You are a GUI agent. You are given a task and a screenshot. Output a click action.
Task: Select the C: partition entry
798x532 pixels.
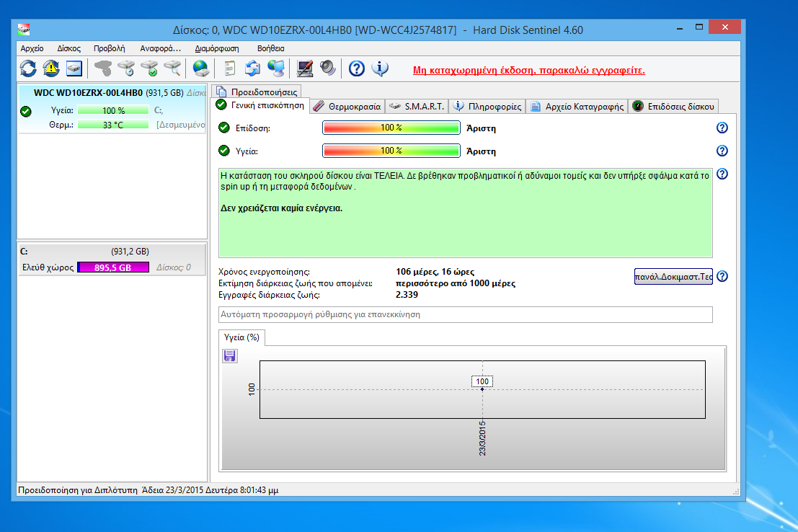tap(112, 260)
